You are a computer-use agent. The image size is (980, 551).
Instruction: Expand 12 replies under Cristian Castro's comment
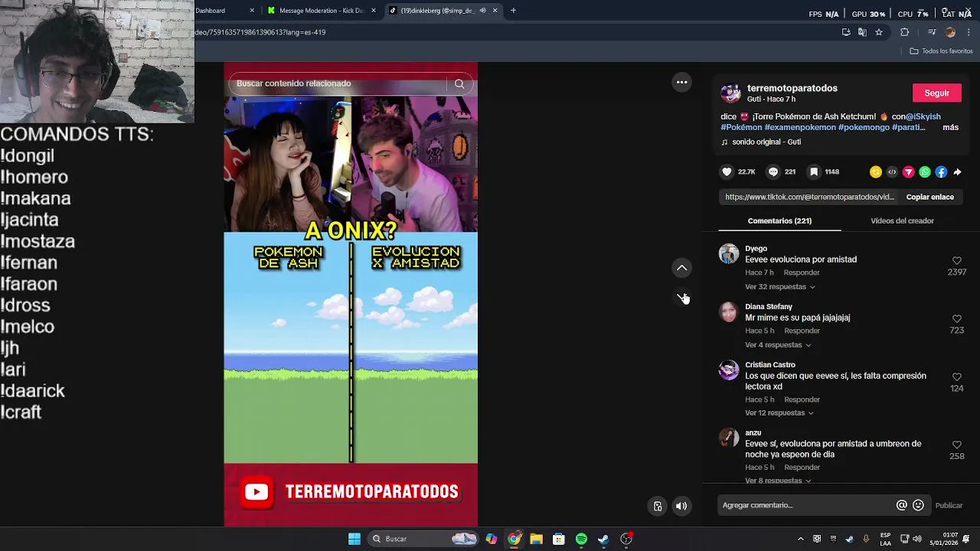coord(779,413)
